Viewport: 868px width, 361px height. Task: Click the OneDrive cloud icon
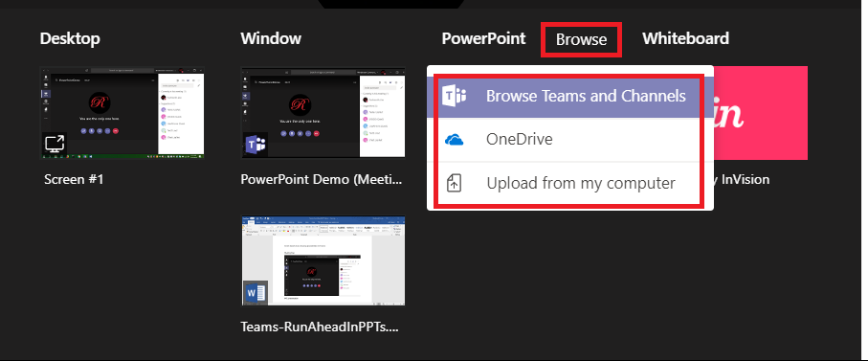pos(454,140)
